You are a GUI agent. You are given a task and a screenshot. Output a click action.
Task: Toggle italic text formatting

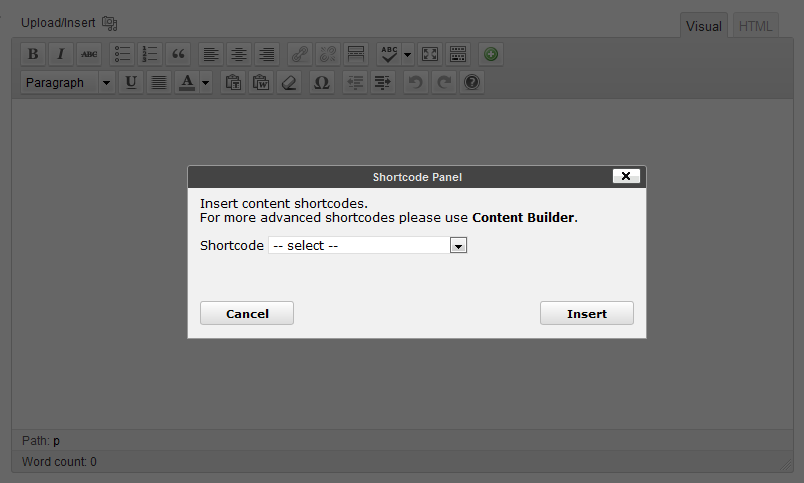pyautogui.click(x=61, y=54)
